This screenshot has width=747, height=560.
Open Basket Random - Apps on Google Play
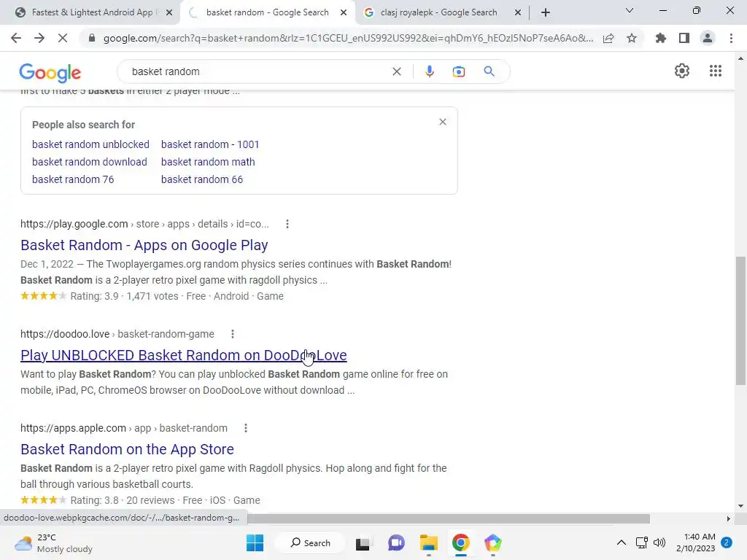coord(144,245)
